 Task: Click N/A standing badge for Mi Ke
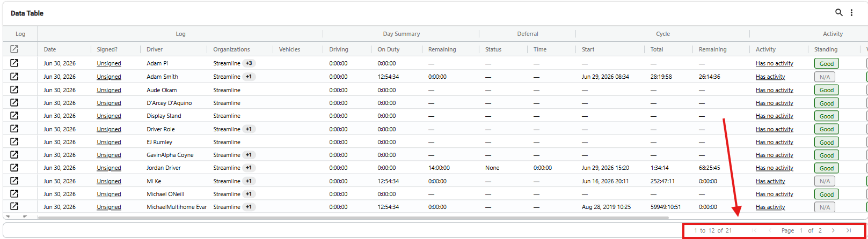click(x=825, y=182)
